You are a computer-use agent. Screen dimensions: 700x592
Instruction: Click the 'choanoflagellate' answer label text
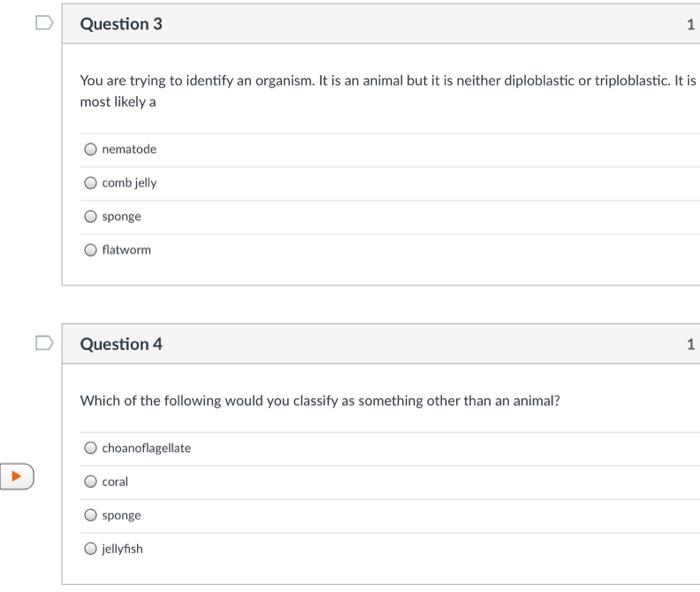(146, 448)
